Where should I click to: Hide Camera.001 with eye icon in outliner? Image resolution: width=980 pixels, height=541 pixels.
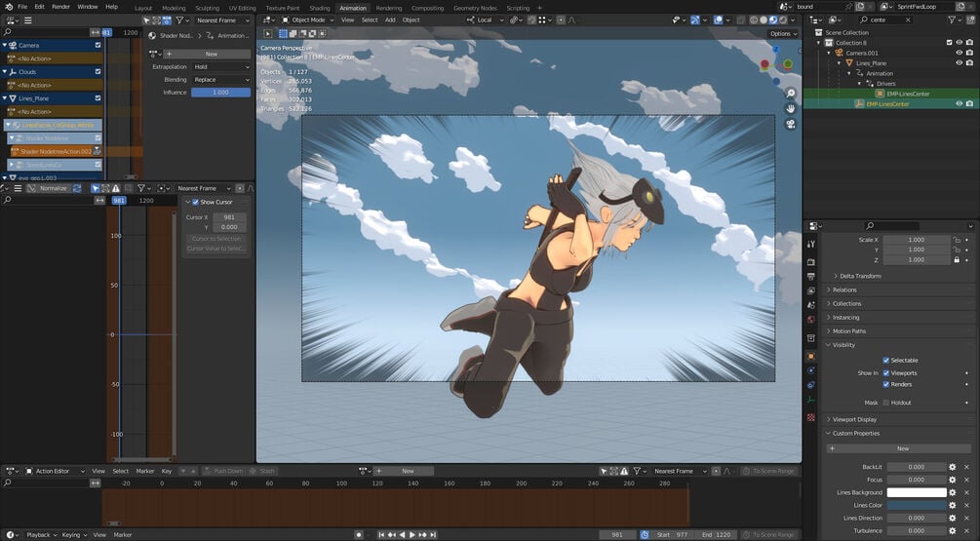960,53
